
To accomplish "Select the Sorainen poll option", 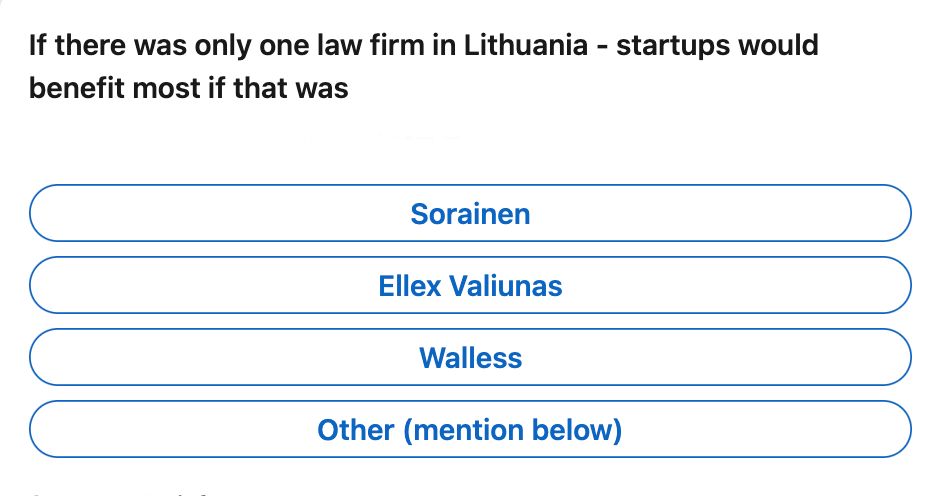I will click(470, 214).
